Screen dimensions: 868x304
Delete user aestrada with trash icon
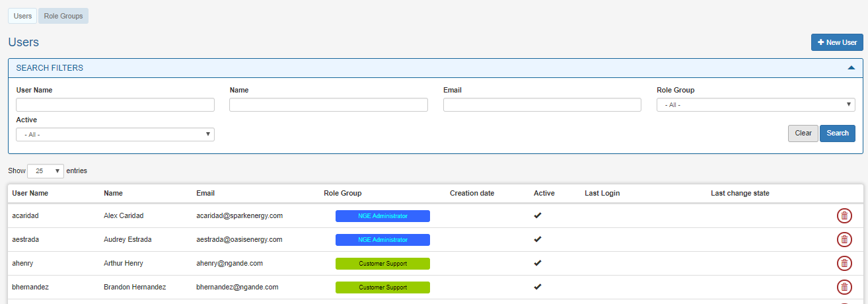coord(844,239)
